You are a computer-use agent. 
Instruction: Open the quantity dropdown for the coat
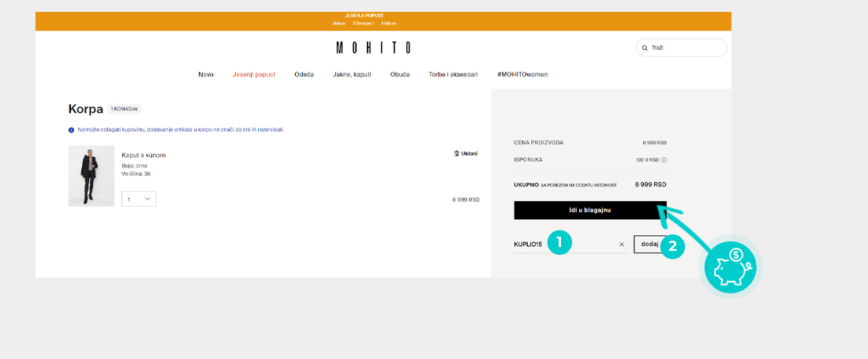click(x=139, y=199)
